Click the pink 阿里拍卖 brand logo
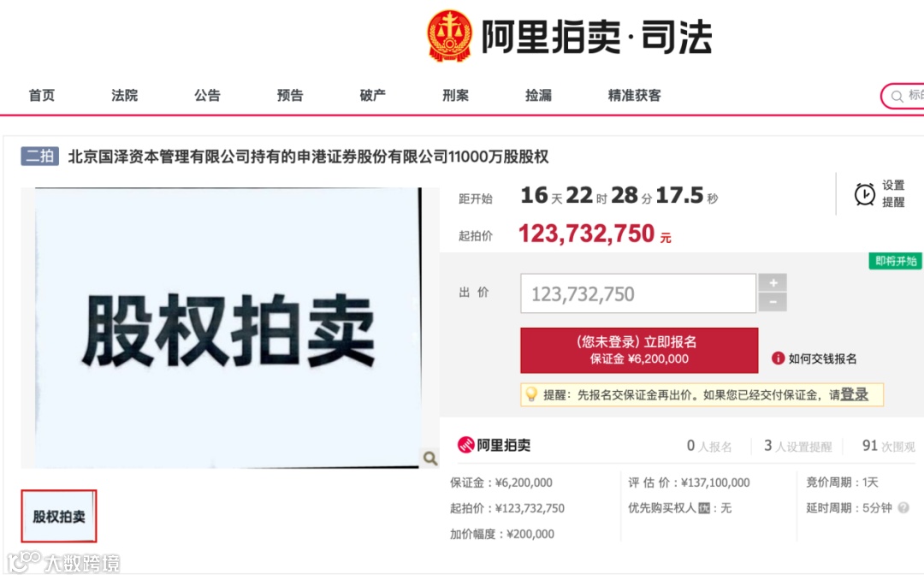The width and height of the screenshot is (924, 580). click(494, 445)
